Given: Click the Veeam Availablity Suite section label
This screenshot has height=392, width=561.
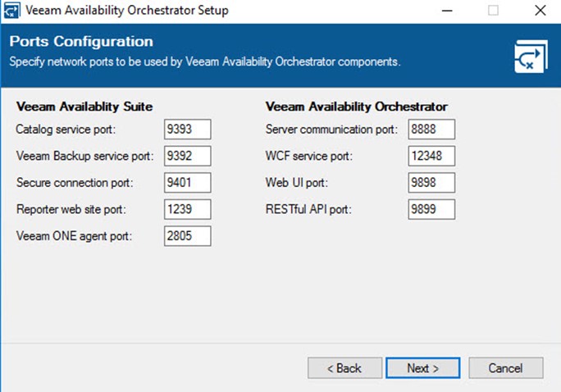Looking at the screenshot, I should (x=84, y=107).
